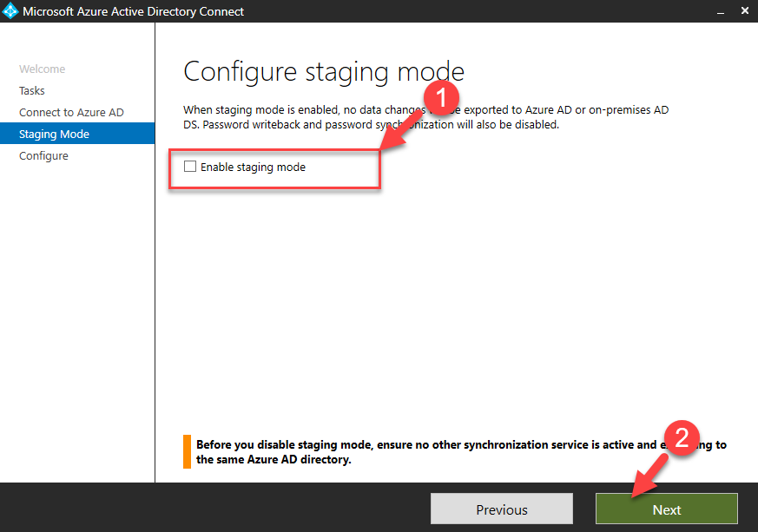Select the Tasks step in sidebar
The width and height of the screenshot is (758, 532).
(32, 91)
